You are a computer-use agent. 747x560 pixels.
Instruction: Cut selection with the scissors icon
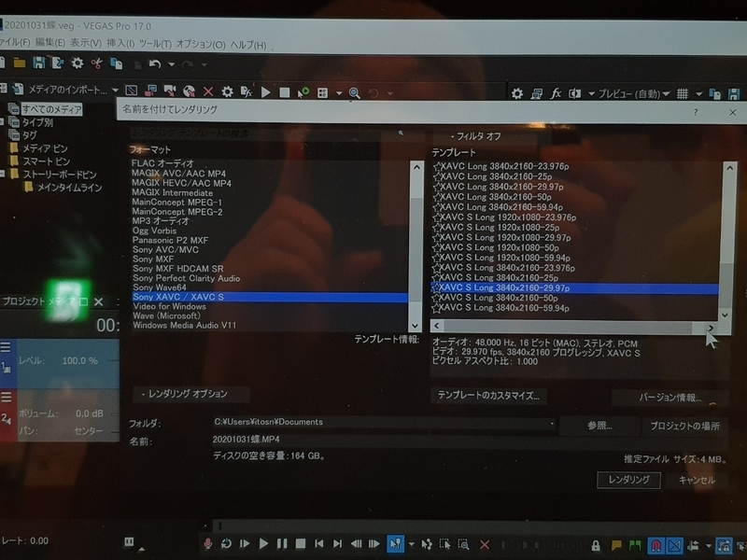click(96, 63)
